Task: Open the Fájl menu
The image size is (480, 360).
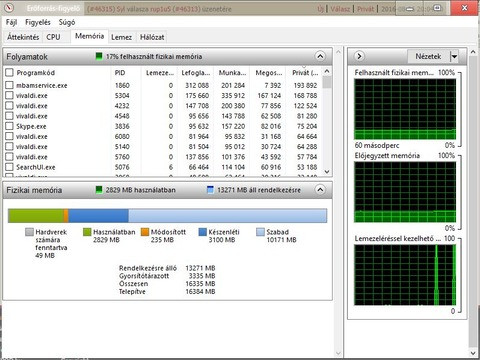Action: click(x=11, y=22)
